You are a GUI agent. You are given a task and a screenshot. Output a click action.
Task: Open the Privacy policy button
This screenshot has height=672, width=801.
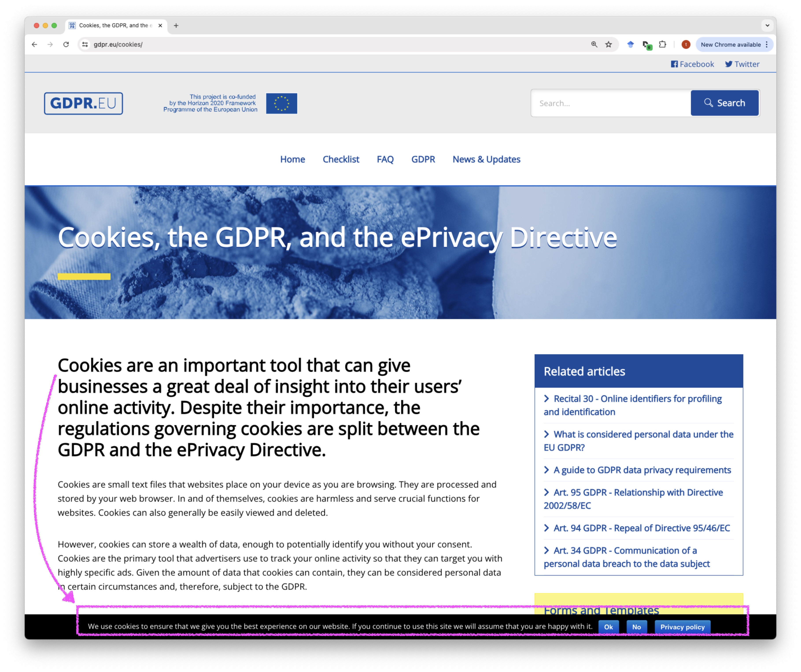682,627
